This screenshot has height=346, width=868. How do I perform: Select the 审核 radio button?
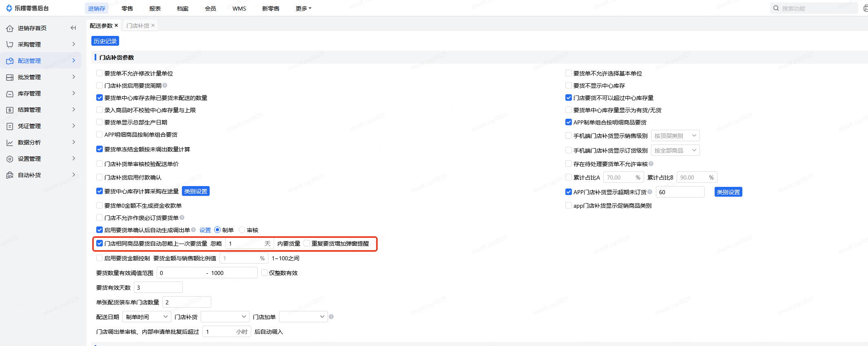(242, 230)
